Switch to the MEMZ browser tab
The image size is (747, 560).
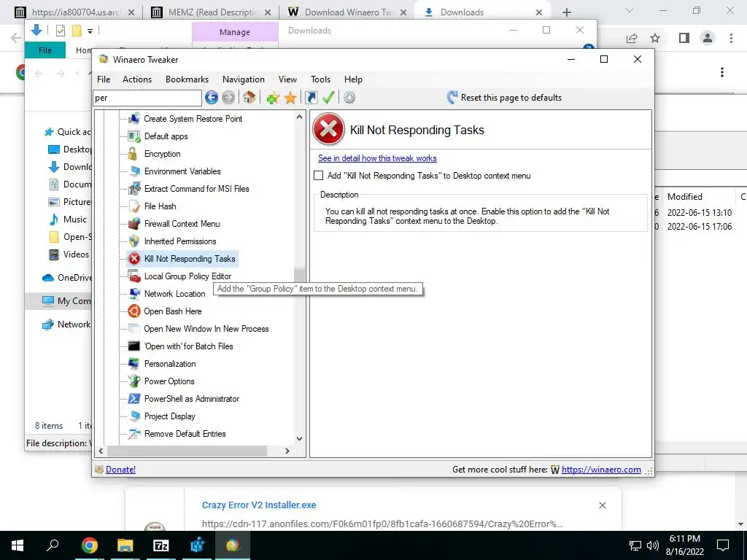[211, 12]
